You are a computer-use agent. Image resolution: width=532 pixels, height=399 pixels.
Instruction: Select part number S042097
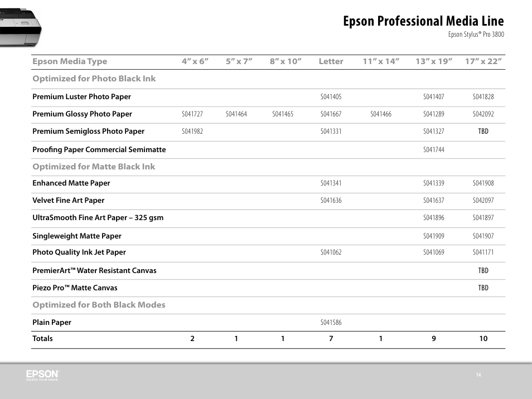(x=483, y=201)
